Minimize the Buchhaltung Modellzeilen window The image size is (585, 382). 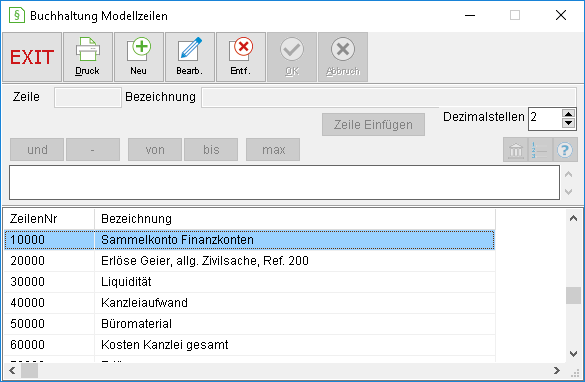pos(470,16)
